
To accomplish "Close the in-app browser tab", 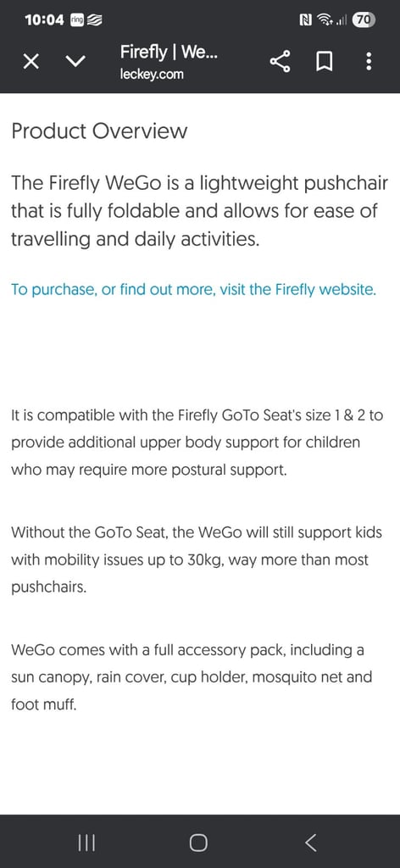I will pyautogui.click(x=31, y=63).
